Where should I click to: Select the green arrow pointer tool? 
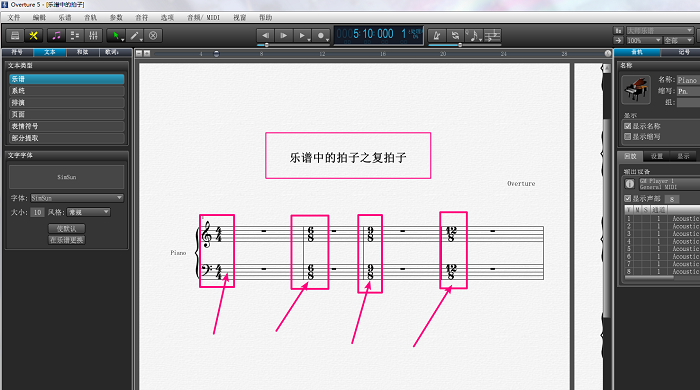click(117, 36)
